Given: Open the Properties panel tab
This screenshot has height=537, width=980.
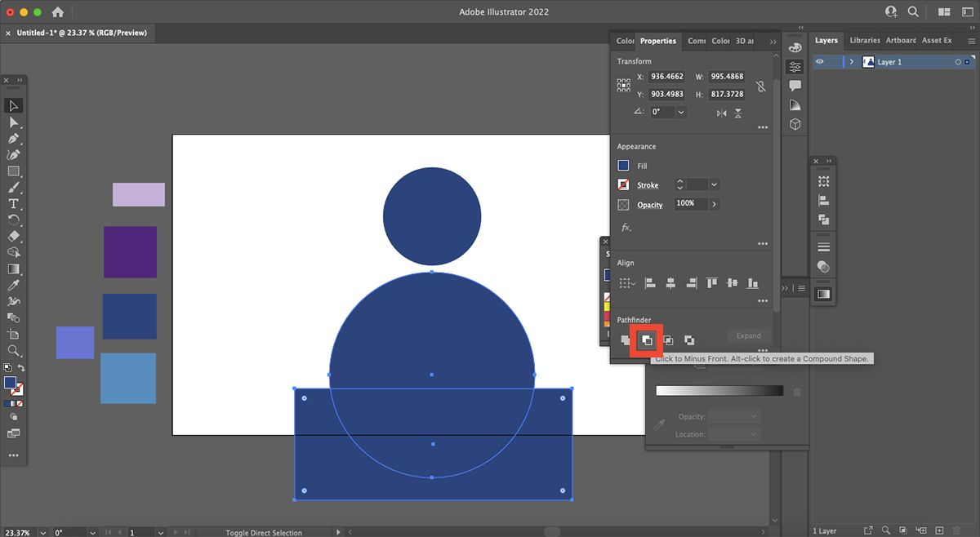Looking at the screenshot, I should [x=658, y=41].
